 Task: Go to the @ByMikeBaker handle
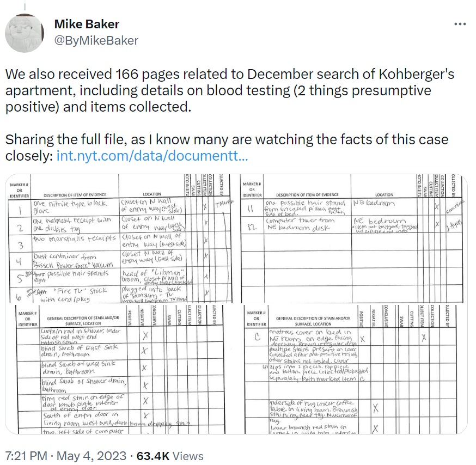pos(96,40)
